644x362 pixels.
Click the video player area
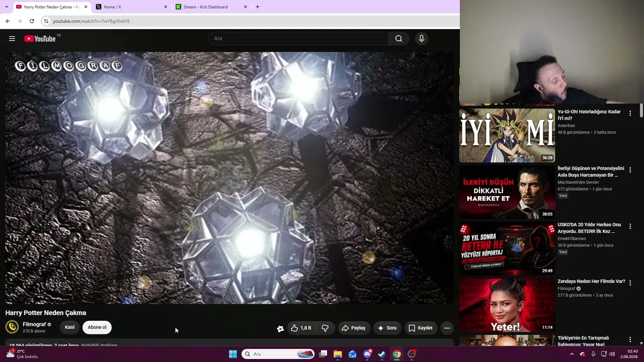(229, 178)
